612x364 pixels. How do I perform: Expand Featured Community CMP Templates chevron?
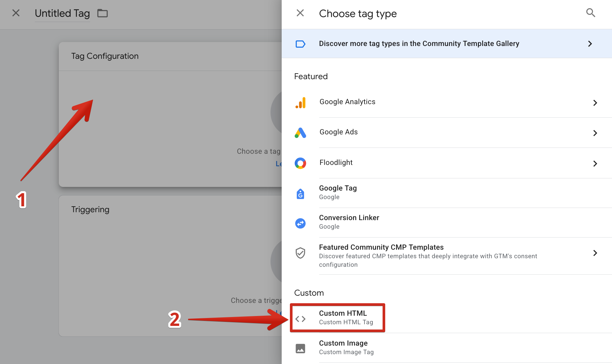pos(595,253)
